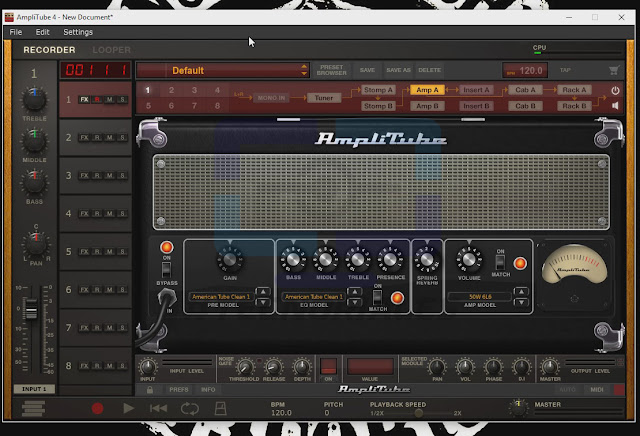Solo track 3 with S button
Screen dimensions: 640x436
click(122, 176)
